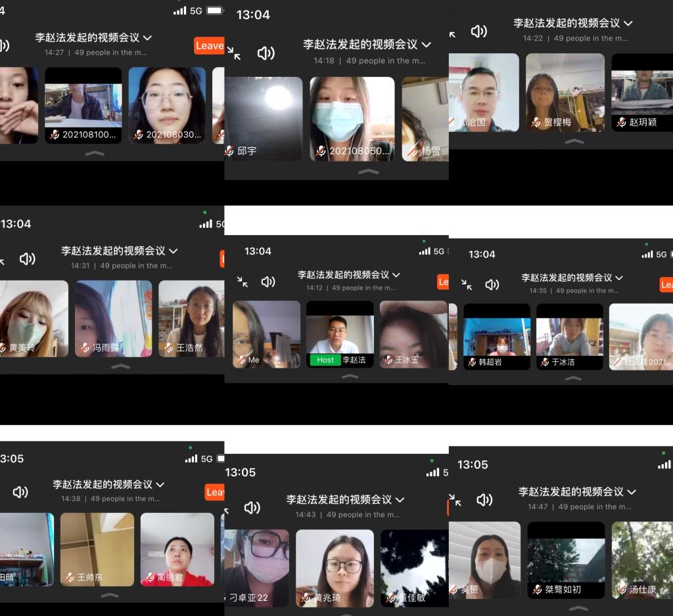Expand the up-chevron handle below 李赵法's video
Viewport: 673px width, 616px height.
pos(350,376)
